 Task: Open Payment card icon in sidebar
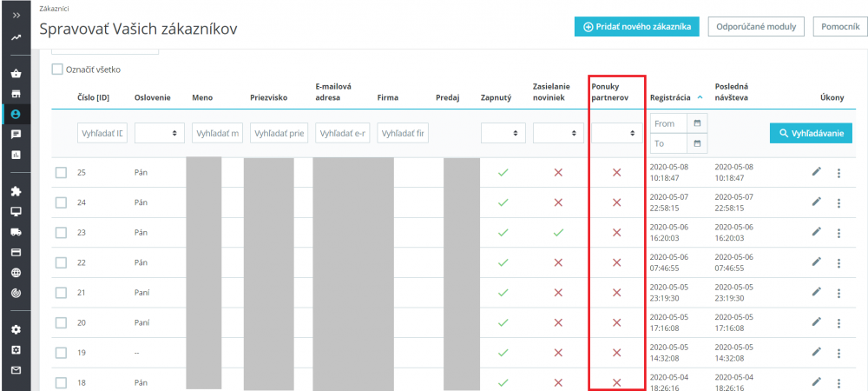[16, 253]
